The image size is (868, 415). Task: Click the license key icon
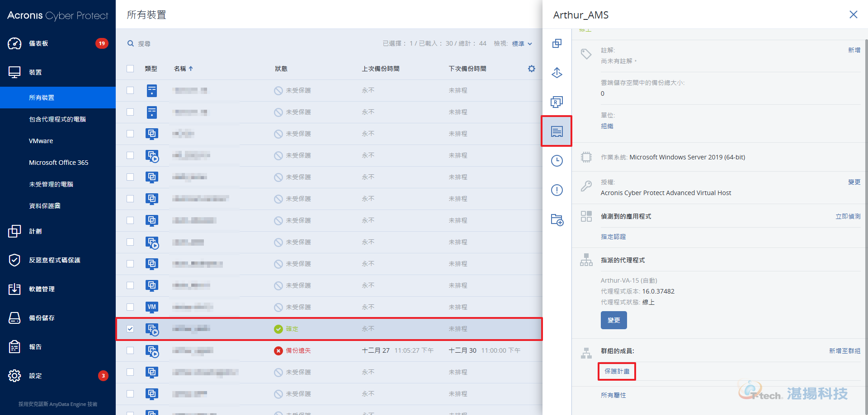[586, 186]
